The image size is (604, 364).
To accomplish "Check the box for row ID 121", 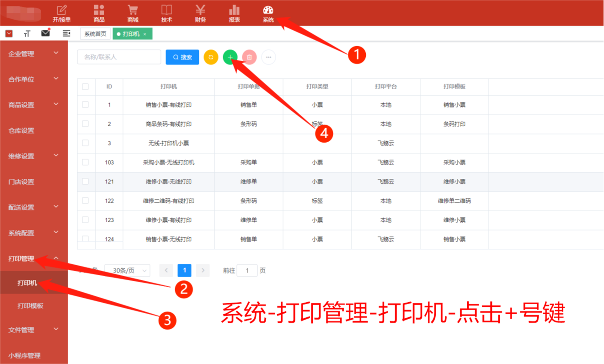I will (85, 182).
